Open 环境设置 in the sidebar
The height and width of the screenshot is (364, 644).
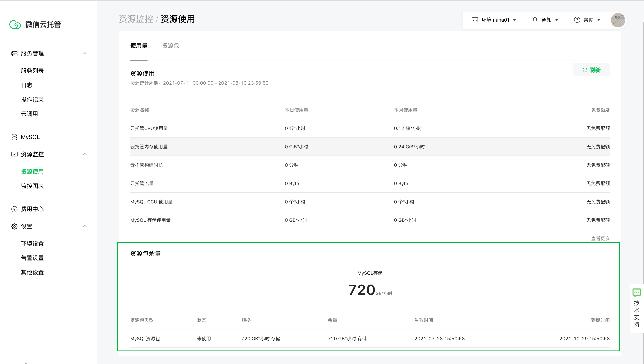32,244
